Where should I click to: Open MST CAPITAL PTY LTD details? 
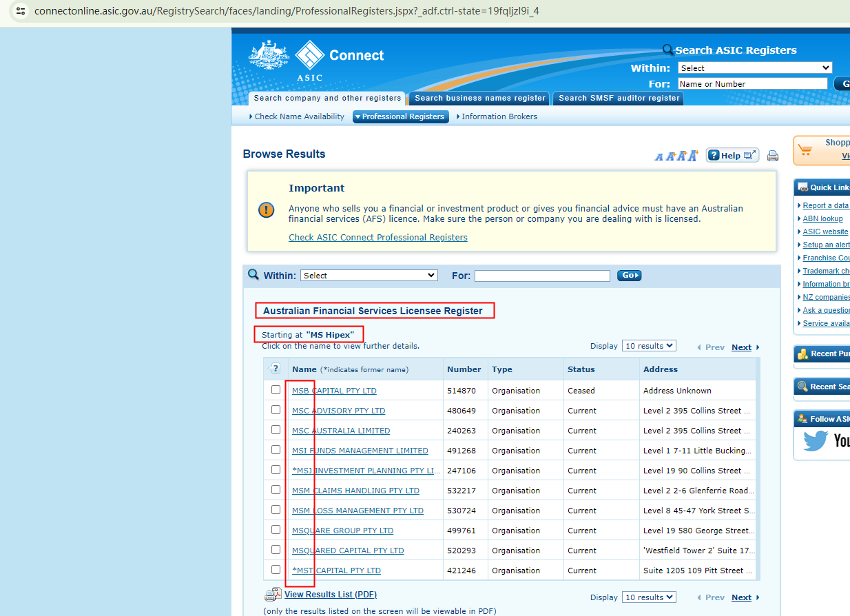[336, 571]
